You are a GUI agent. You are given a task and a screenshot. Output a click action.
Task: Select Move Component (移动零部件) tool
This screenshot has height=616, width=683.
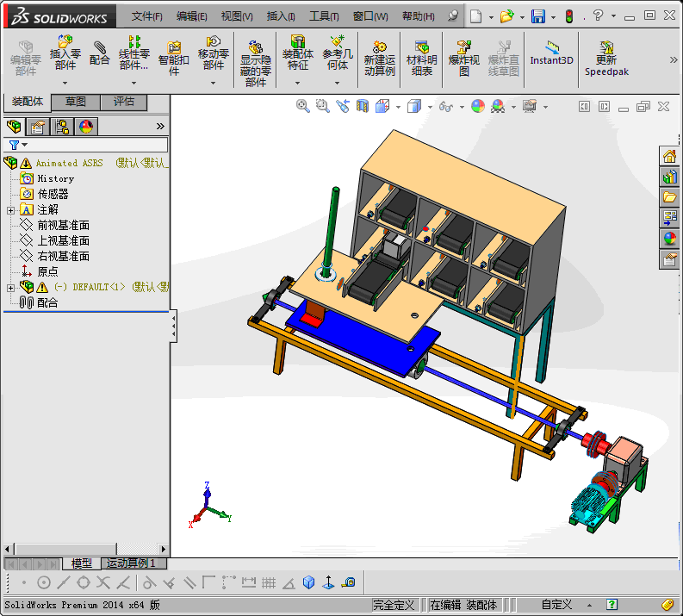tap(213, 53)
